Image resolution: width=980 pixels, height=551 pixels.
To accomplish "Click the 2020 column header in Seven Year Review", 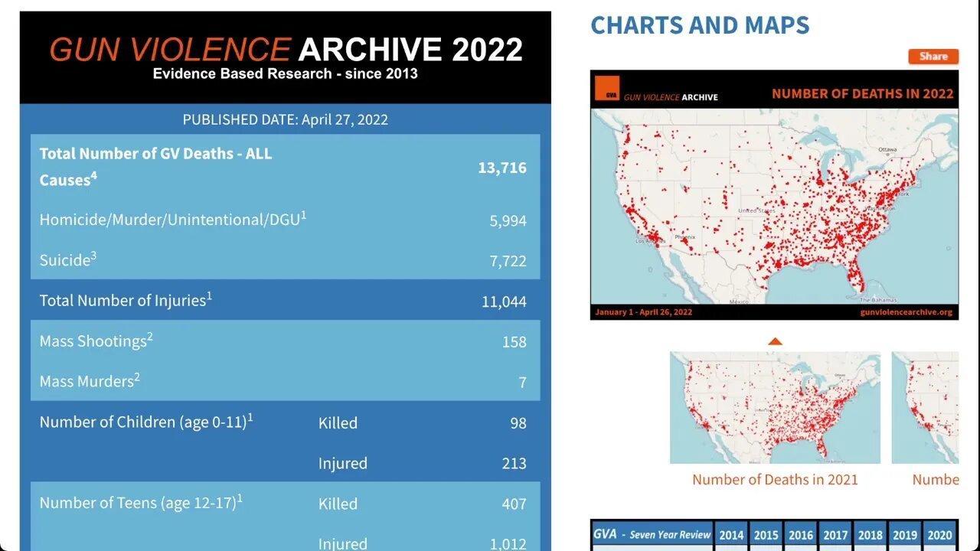I will pos(940,535).
